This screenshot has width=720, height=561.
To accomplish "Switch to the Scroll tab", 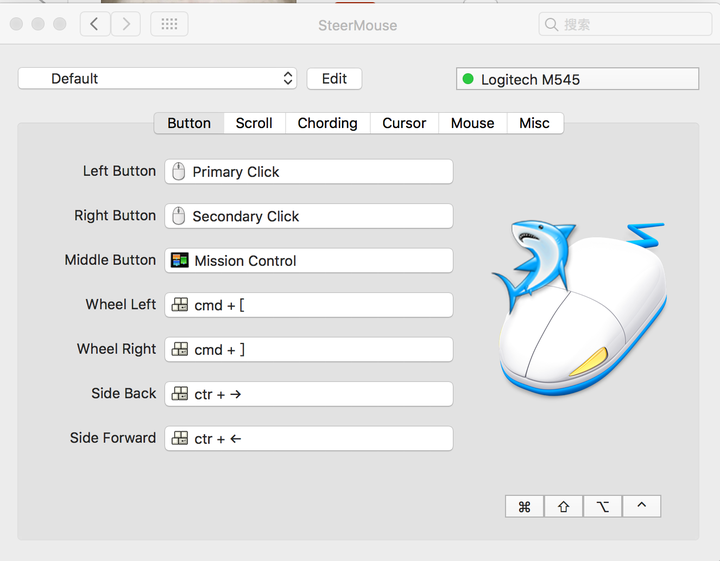I will click(x=254, y=123).
